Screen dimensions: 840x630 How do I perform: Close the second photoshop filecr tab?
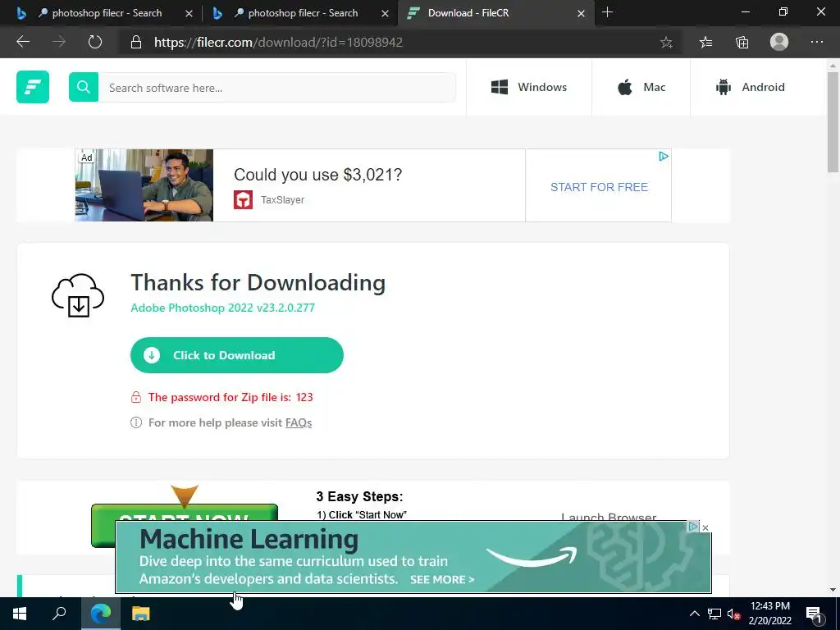[x=385, y=13]
